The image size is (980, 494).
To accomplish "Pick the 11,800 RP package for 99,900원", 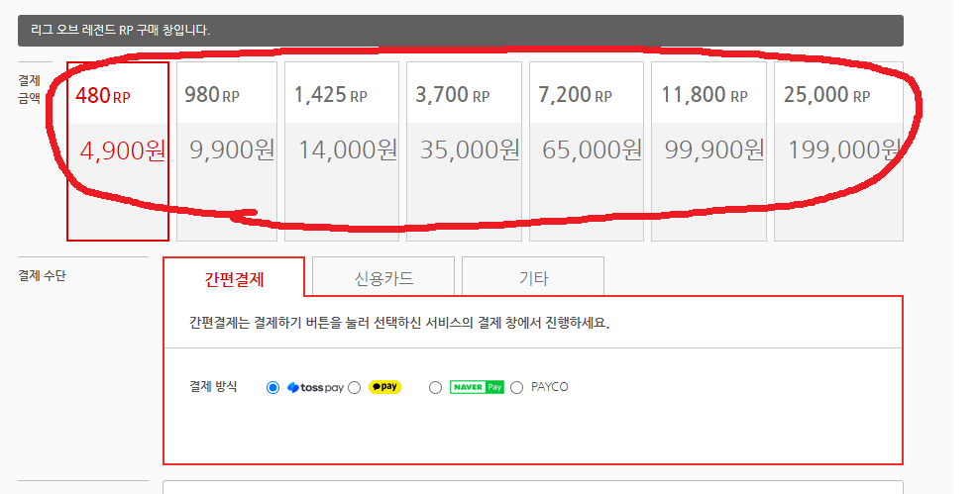I will click(x=708, y=151).
